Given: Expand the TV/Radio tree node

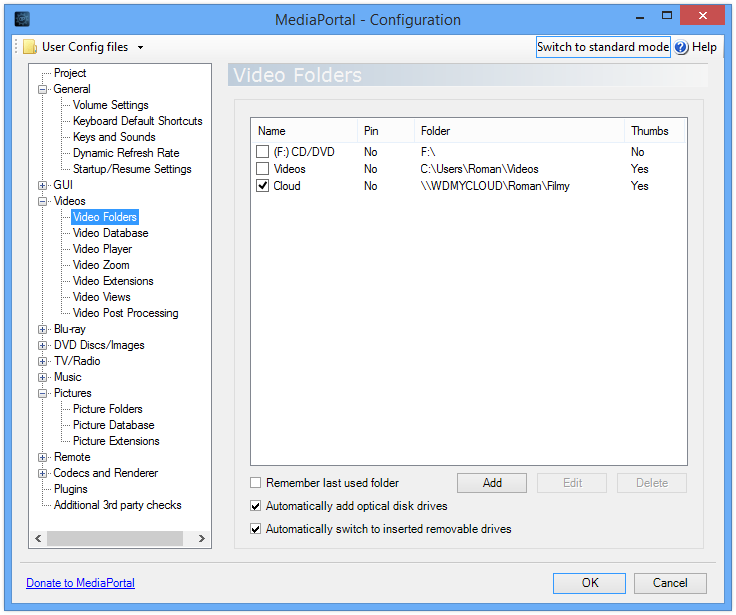Looking at the screenshot, I should (42, 361).
